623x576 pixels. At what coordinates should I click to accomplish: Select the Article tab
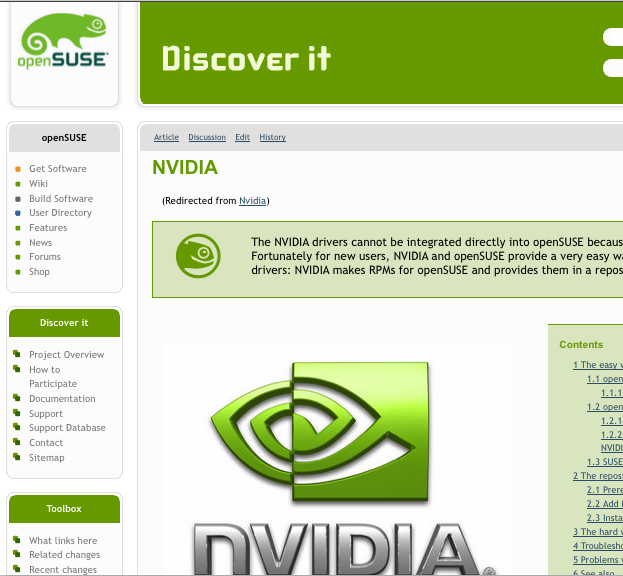(x=166, y=137)
